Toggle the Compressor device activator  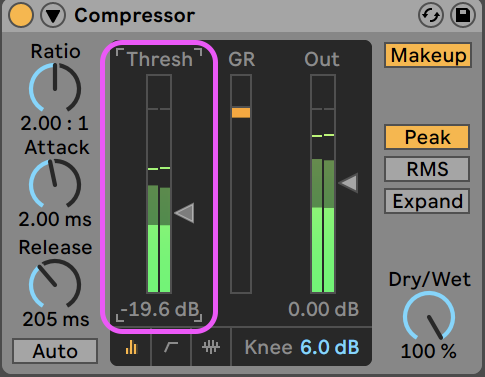[x=21, y=15]
